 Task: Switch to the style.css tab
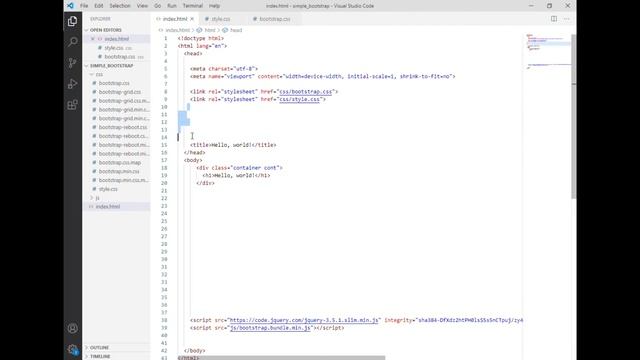(221, 19)
